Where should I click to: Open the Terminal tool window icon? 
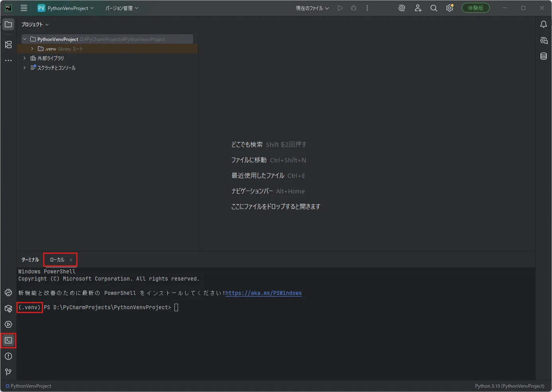click(8, 340)
